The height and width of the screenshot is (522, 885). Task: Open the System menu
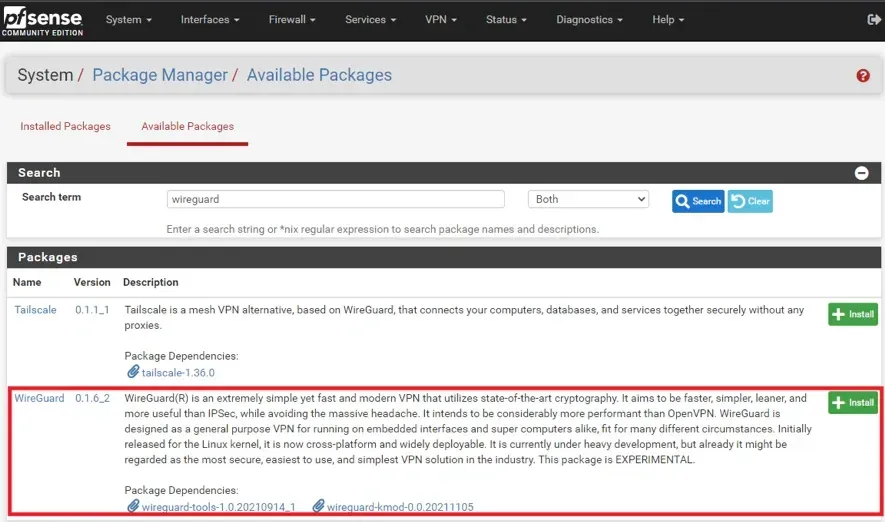click(129, 20)
